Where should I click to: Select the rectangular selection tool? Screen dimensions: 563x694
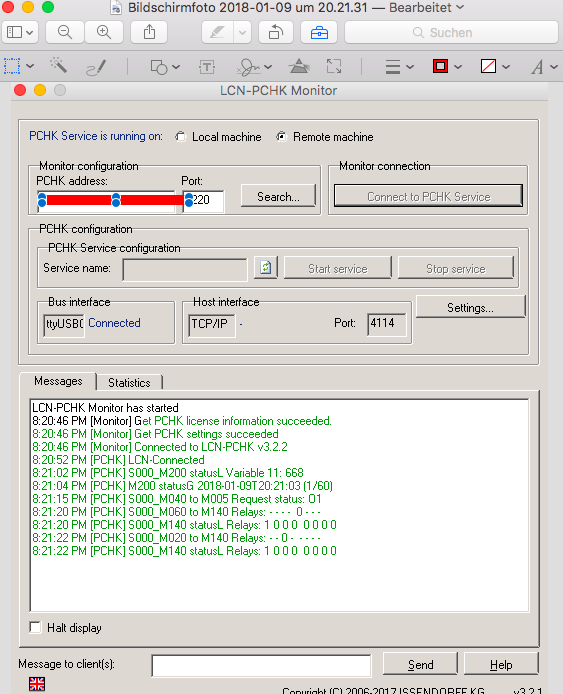pos(12,66)
